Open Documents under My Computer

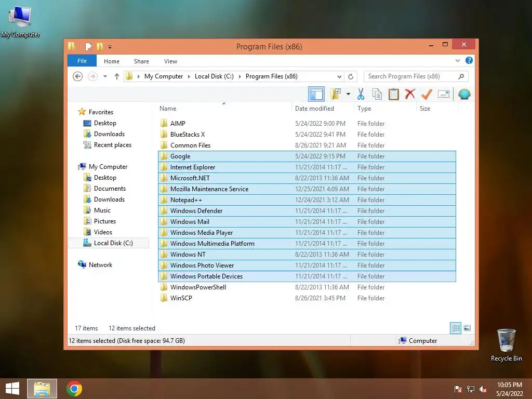coord(110,188)
